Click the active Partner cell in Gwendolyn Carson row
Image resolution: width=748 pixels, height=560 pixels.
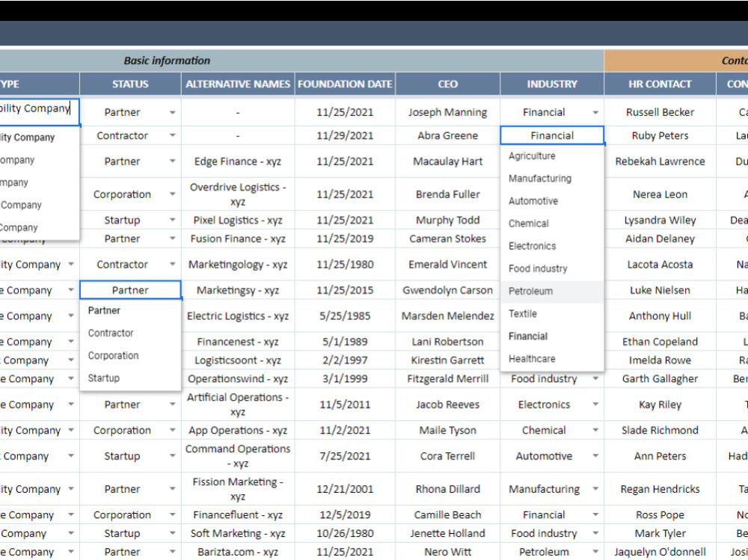coord(130,290)
